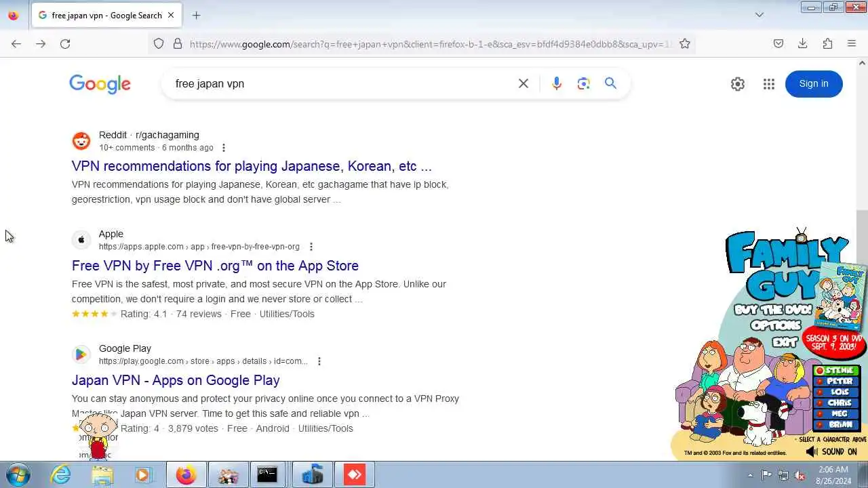Open the Firefox downloads panel

[803, 43]
